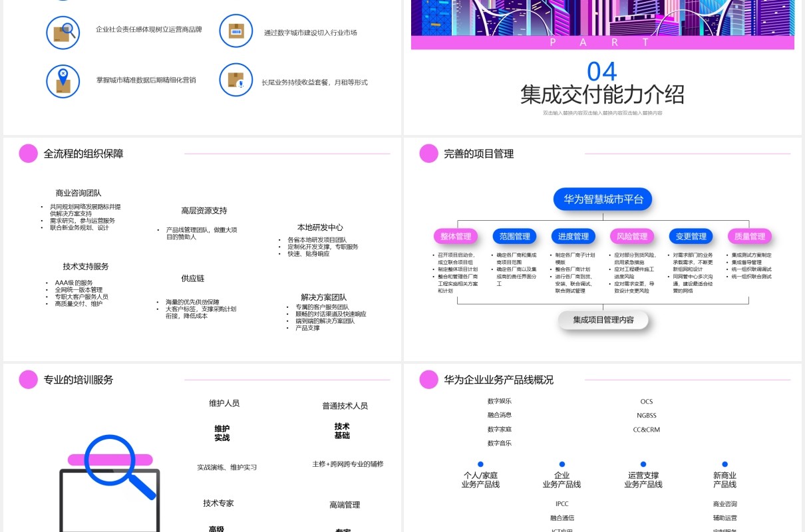Click the text 掌握城市精准数据后期精细化营销
The height and width of the screenshot is (532, 805).
[146, 80]
